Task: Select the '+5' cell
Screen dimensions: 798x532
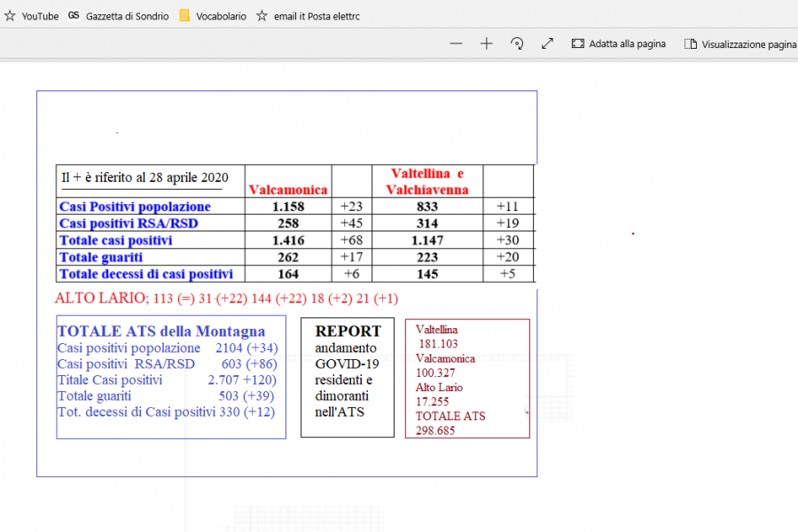Action: [x=507, y=274]
